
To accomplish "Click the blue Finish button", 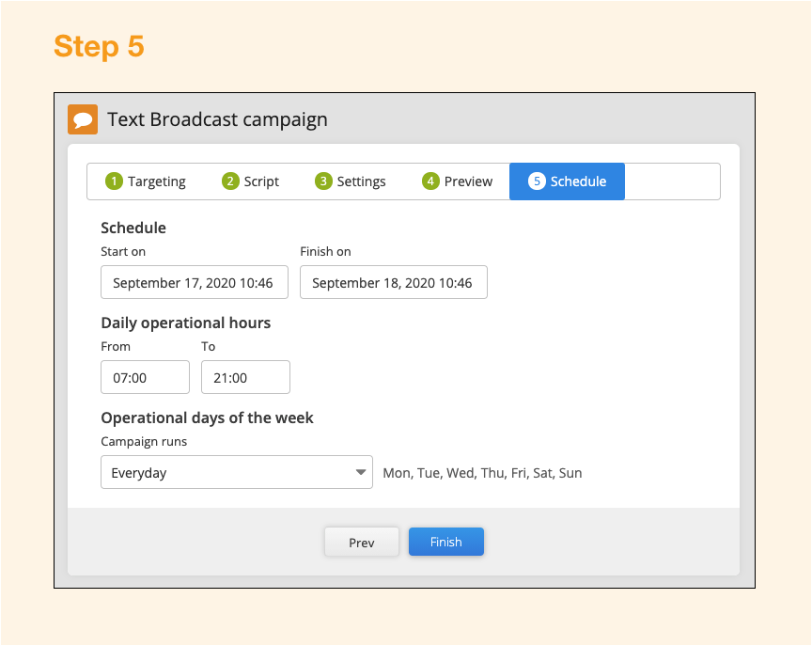I will (446, 542).
